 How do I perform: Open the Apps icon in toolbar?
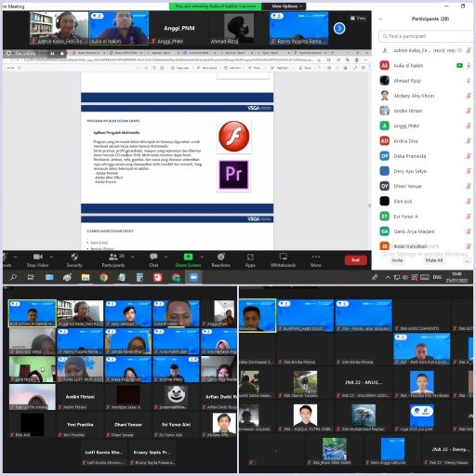250,257
